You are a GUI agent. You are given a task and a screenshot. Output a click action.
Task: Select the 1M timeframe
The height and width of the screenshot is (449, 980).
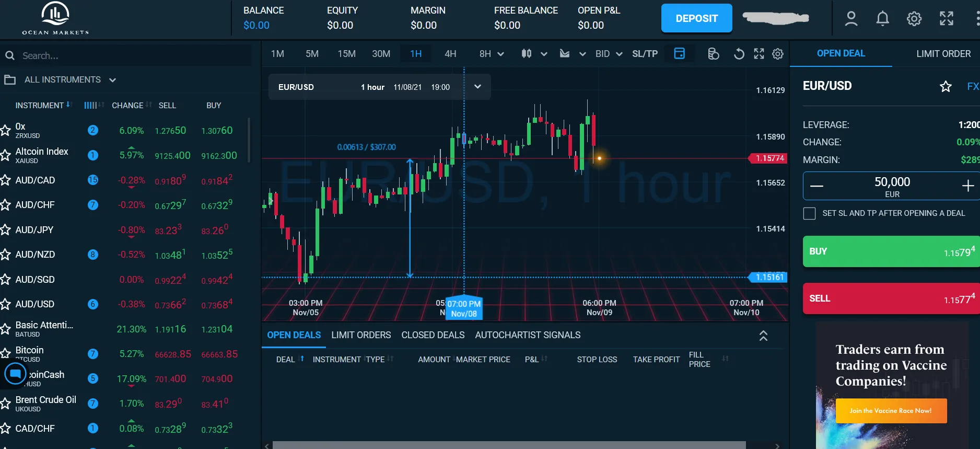click(277, 54)
